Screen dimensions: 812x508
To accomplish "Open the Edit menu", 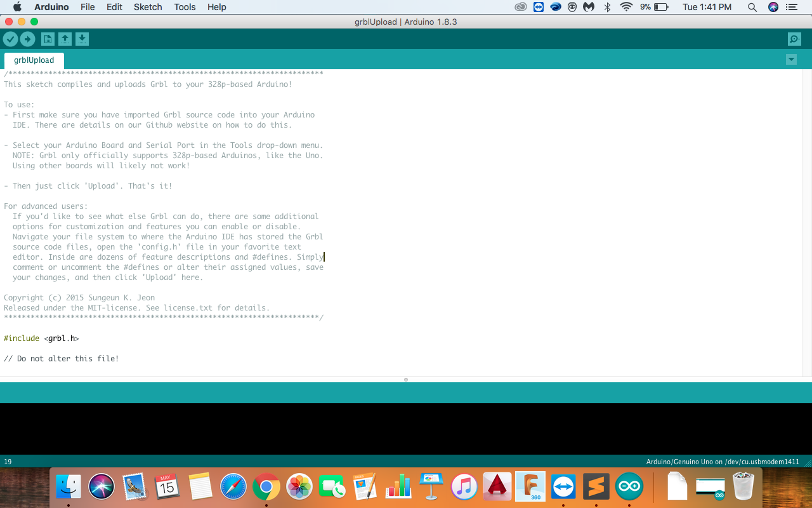I will tap(114, 7).
